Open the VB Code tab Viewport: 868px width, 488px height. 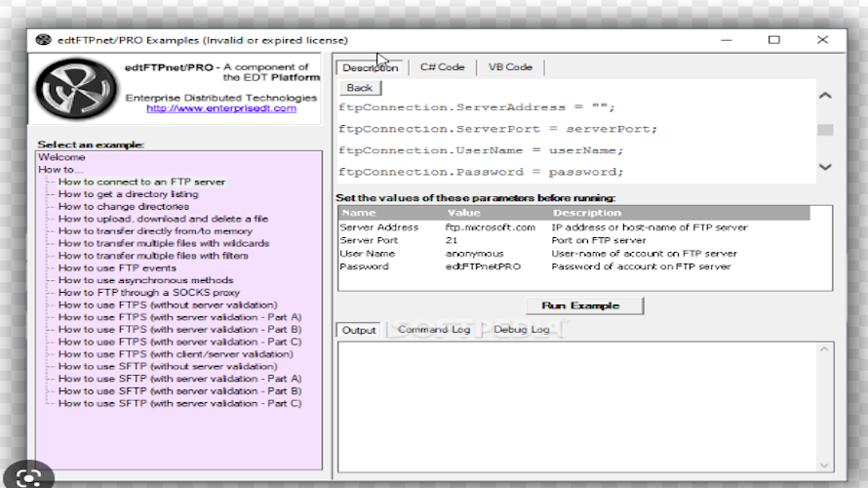[510, 67]
